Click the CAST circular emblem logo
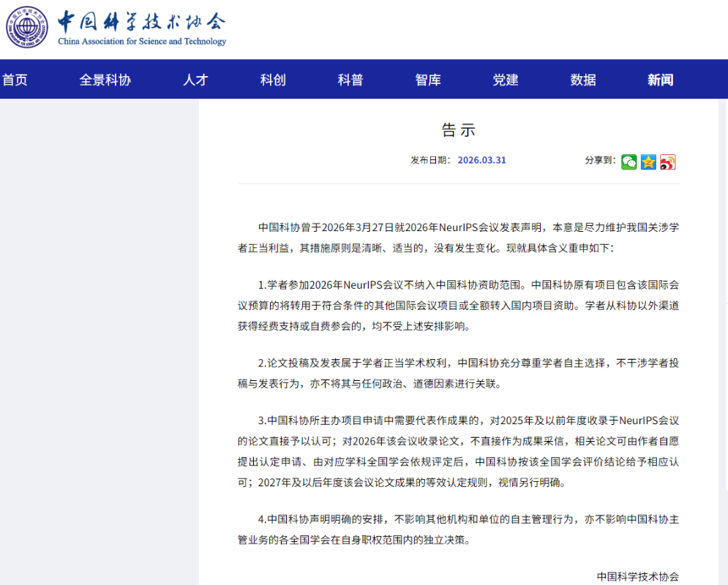This screenshot has width=728, height=585. pyautogui.click(x=28, y=28)
